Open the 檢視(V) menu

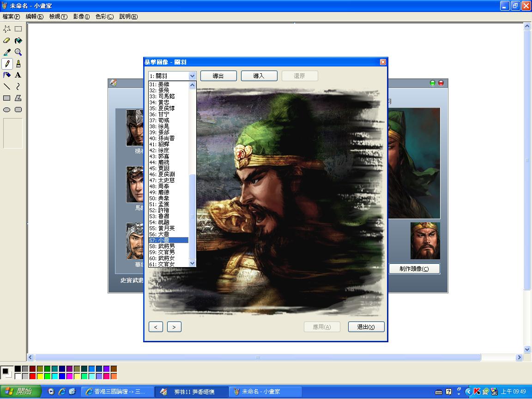click(58, 17)
